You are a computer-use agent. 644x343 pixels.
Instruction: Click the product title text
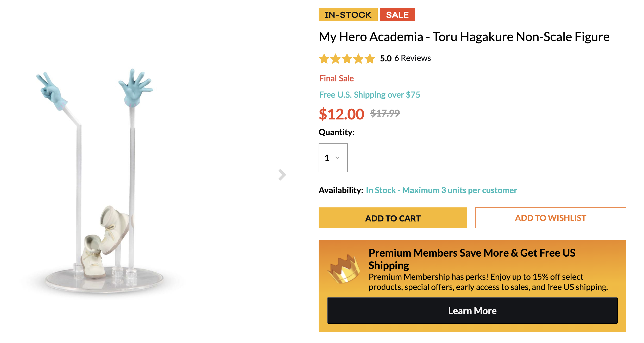(464, 37)
